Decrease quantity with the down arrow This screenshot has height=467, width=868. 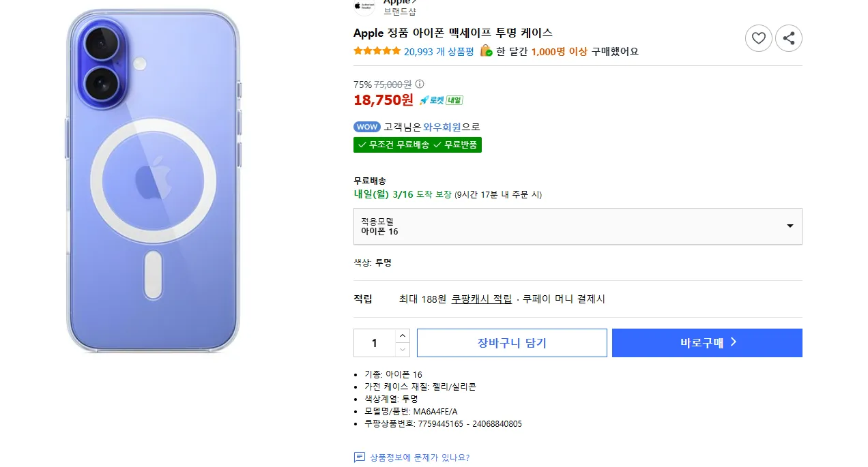(x=403, y=350)
